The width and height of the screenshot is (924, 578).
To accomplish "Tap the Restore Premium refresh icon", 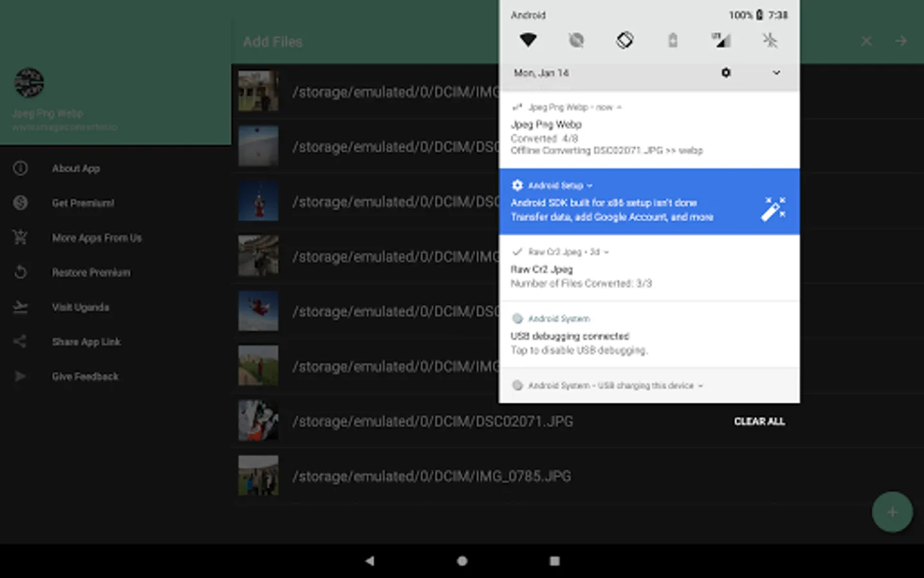I will tap(21, 272).
